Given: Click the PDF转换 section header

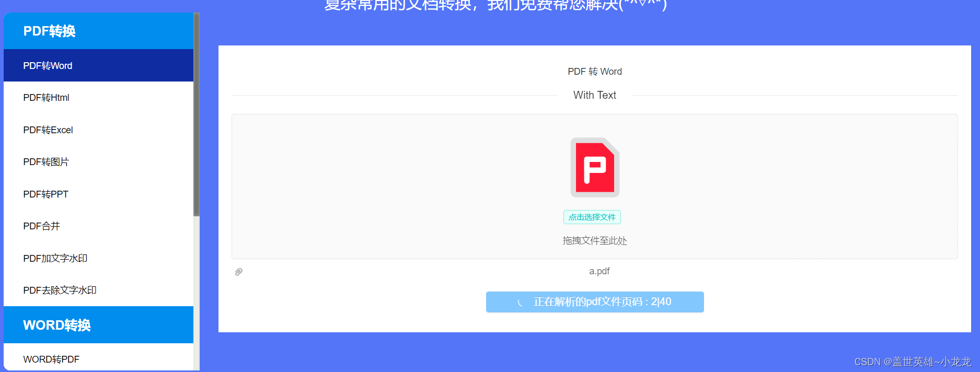Looking at the screenshot, I should [98, 31].
